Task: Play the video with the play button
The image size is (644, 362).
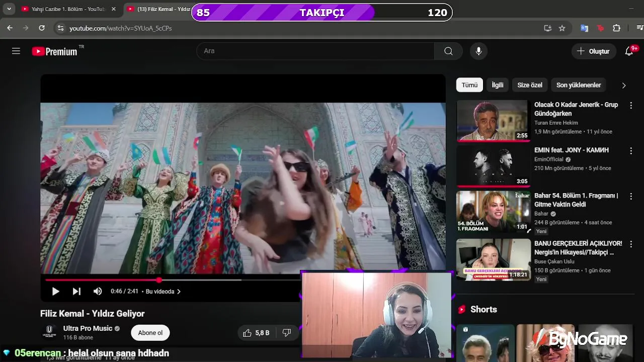Action: click(55, 291)
